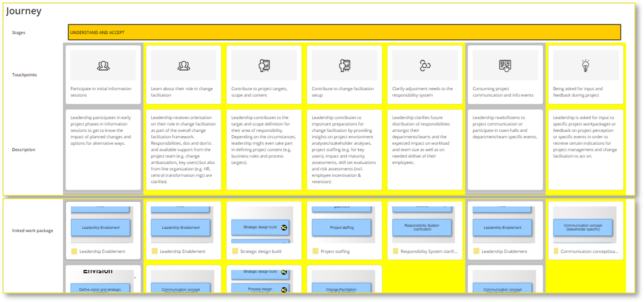Click the presenter icon above "Contribute to project targets, scope and content"
This screenshot has width=644, height=302.
pos(264,65)
